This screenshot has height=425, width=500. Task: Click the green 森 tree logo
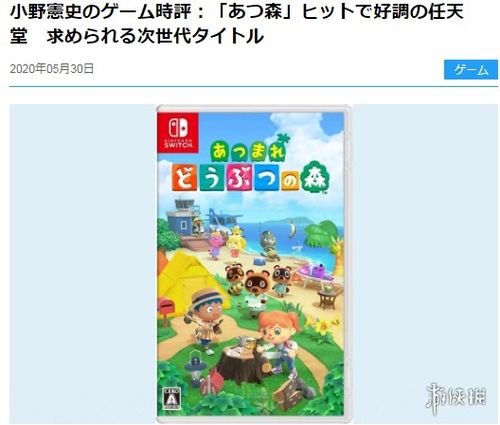pos(315,178)
